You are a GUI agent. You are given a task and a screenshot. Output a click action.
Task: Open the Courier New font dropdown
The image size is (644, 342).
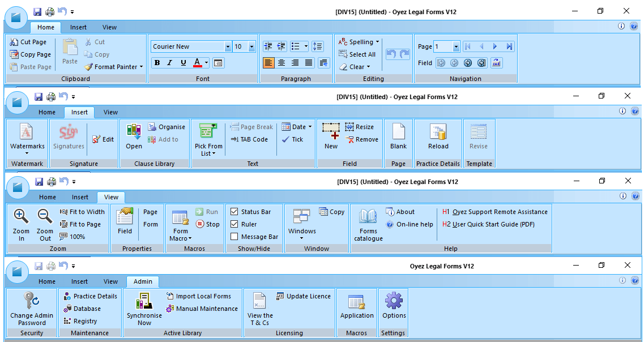(x=228, y=46)
